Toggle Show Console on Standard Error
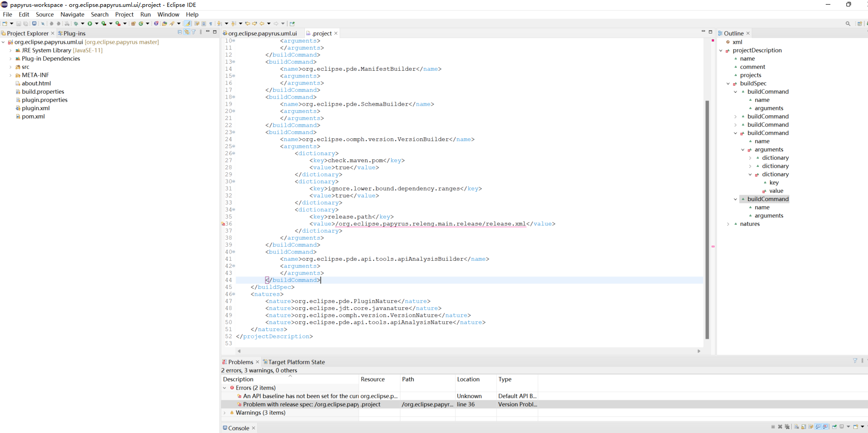Image resolution: width=868 pixels, height=433 pixels. pos(825,427)
